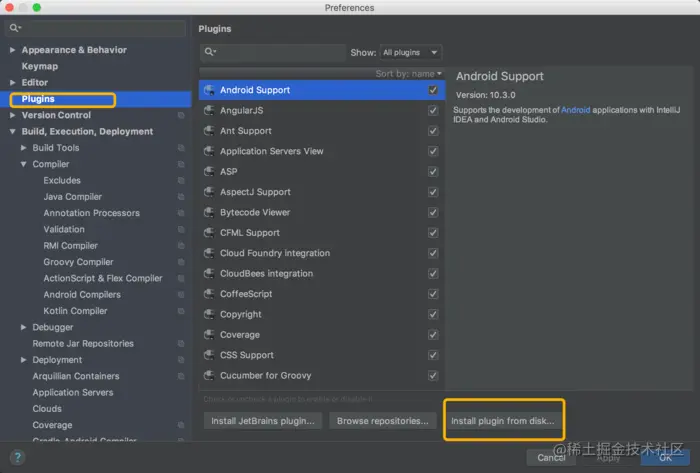This screenshot has height=473, width=700.
Task: Click Install JetBrains plugin button
Action: pyautogui.click(x=262, y=421)
